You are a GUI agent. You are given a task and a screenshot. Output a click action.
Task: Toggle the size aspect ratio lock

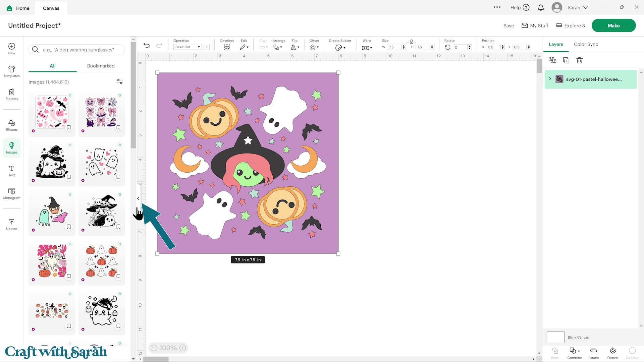tap(412, 42)
